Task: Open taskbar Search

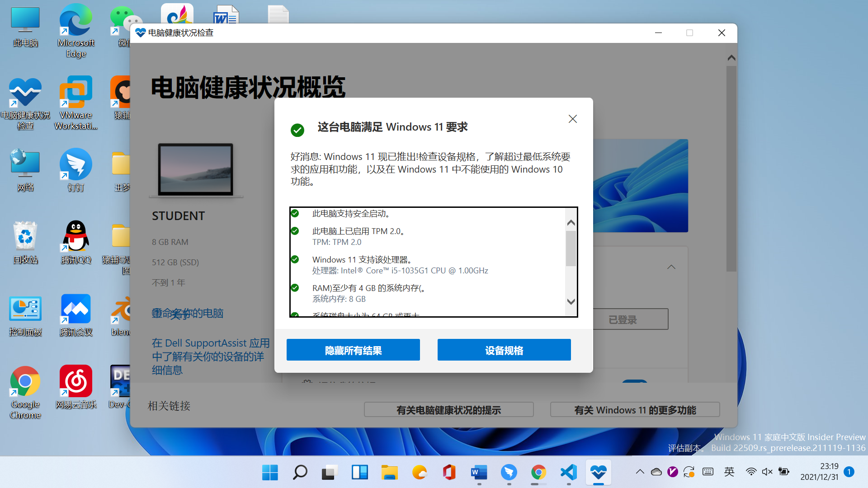Action: point(300,472)
